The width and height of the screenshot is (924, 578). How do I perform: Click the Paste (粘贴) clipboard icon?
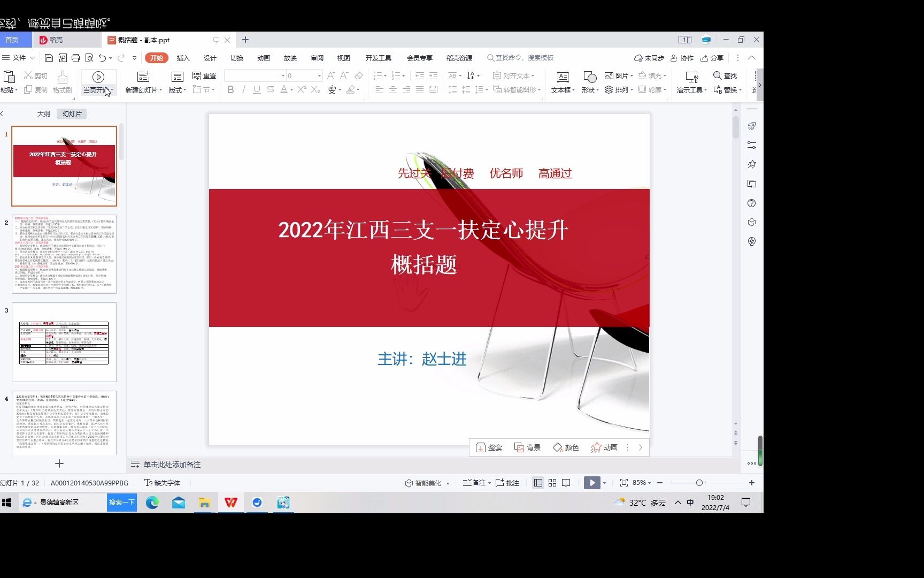point(9,77)
